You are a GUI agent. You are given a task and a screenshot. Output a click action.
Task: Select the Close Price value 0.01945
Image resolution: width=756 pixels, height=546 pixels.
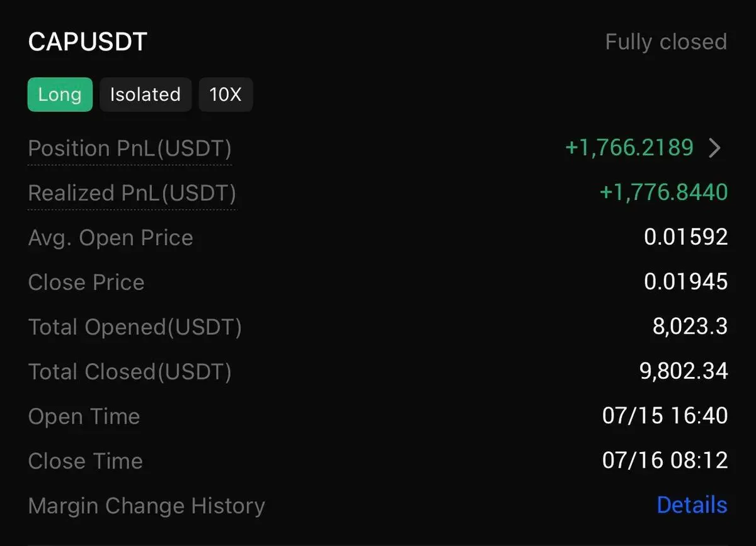pos(685,282)
